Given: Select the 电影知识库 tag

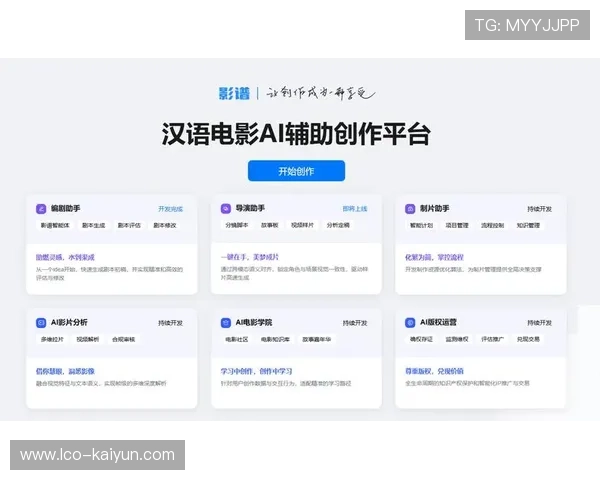Looking at the screenshot, I should [x=275, y=339].
